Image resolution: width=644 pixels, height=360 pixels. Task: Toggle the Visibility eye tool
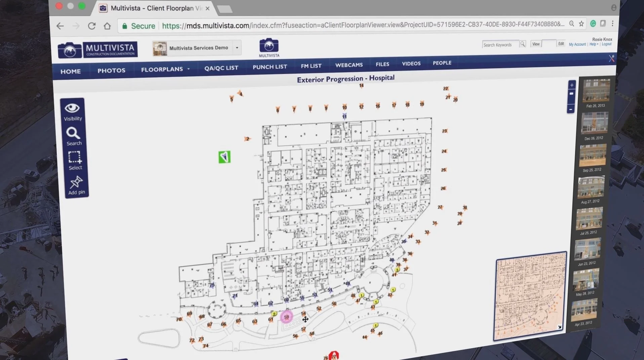[72, 112]
